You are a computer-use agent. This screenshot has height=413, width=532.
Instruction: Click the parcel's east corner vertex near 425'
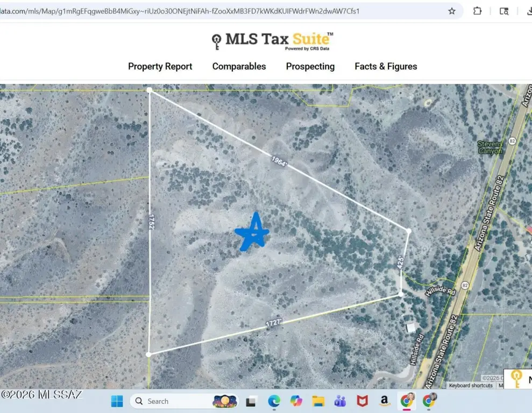(x=409, y=231)
